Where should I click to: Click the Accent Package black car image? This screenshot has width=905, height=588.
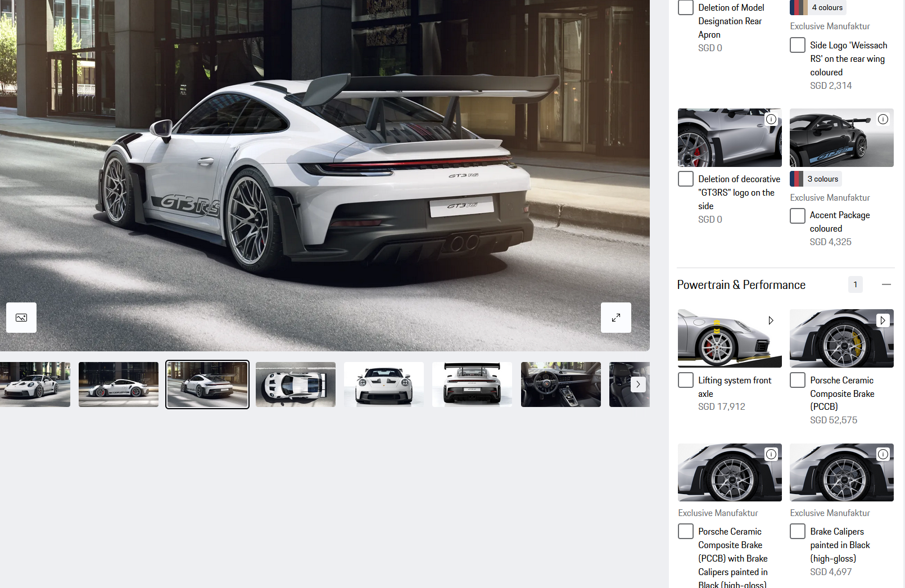pyautogui.click(x=841, y=138)
